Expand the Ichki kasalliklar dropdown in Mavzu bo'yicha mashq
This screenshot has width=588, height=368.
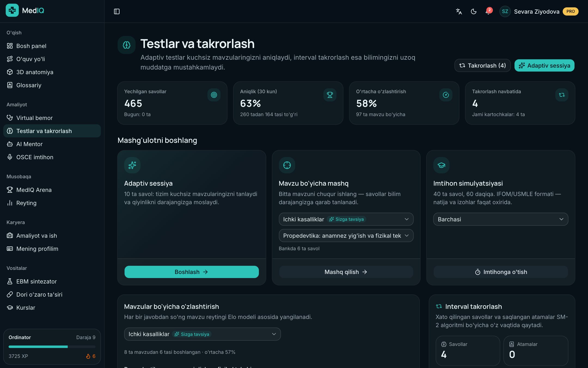coord(346,219)
